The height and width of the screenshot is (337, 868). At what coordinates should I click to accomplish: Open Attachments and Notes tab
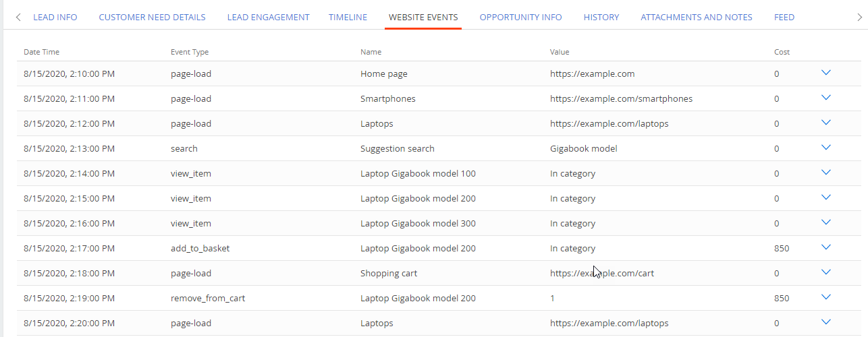tap(696, 18)
